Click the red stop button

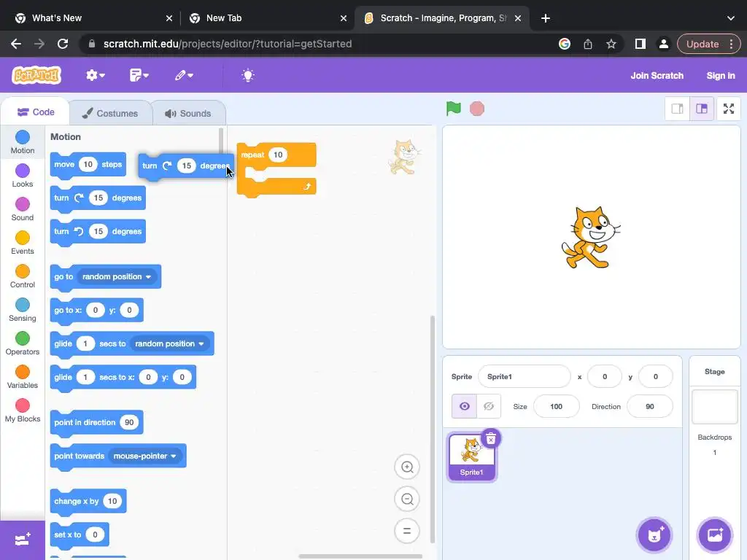477,109
